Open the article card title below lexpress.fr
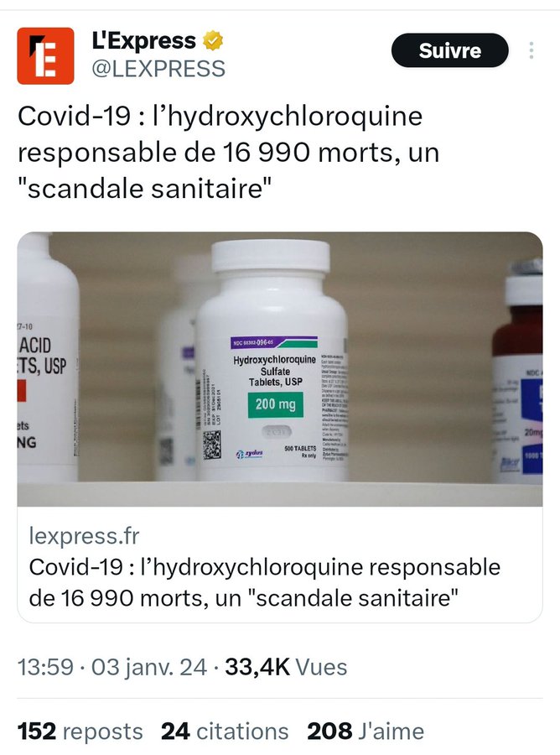The height and width of the screenshot is (755, 560). 265,583
